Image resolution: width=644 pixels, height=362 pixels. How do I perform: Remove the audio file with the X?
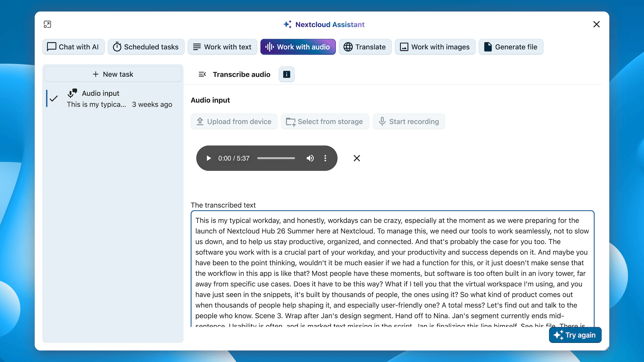(x=357, y=158)
